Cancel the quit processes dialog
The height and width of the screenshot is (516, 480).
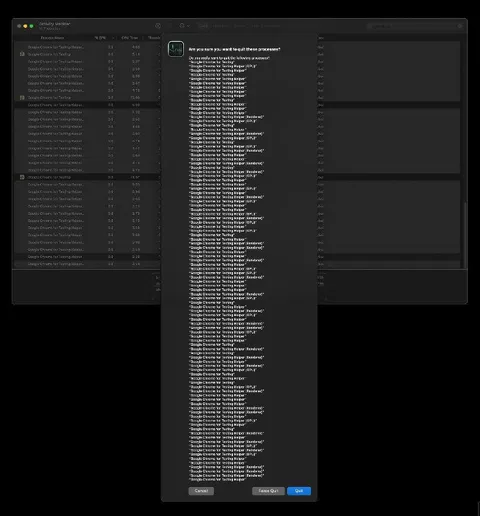(201, 491)
